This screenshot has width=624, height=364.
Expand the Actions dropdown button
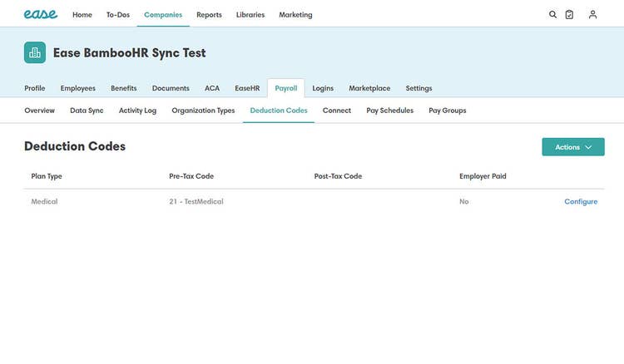573,147
